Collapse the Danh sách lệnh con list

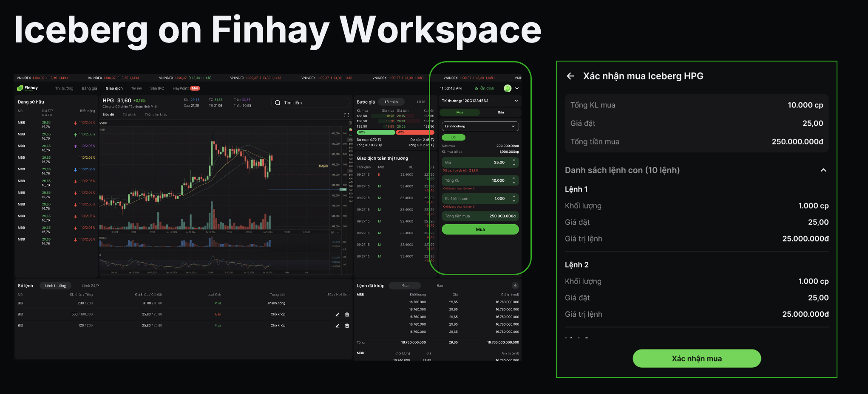coord(823,170)
